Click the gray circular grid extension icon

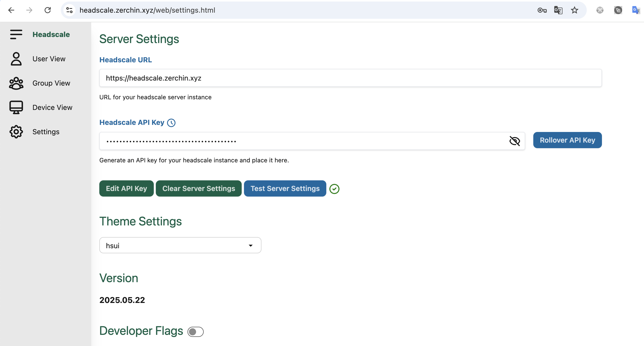pos(600,10)
